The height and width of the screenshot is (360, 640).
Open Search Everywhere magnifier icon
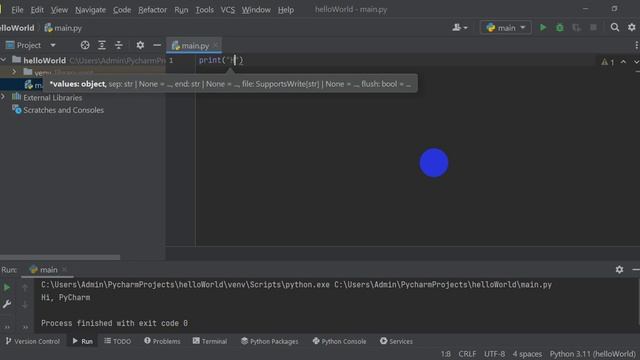point(615,27)
